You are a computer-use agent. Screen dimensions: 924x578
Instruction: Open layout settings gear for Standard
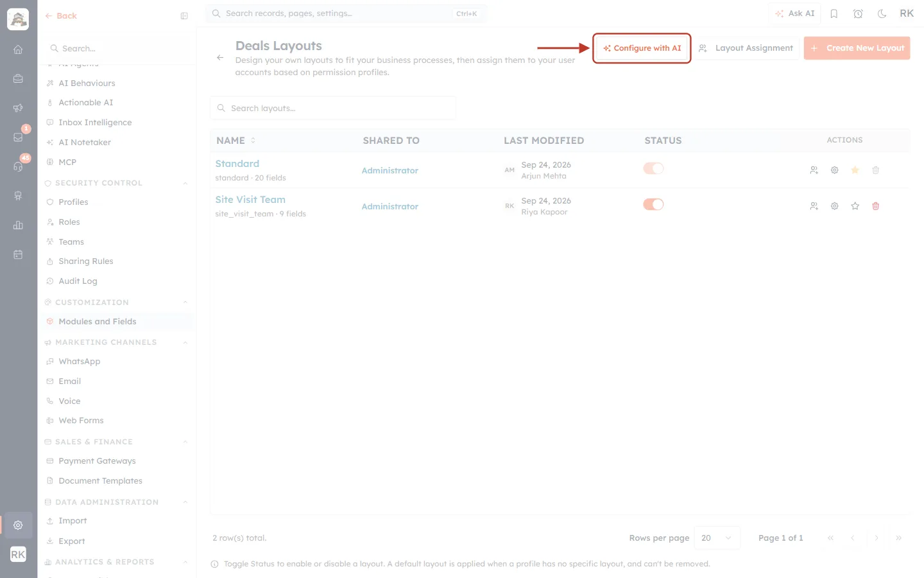point(835,170)
